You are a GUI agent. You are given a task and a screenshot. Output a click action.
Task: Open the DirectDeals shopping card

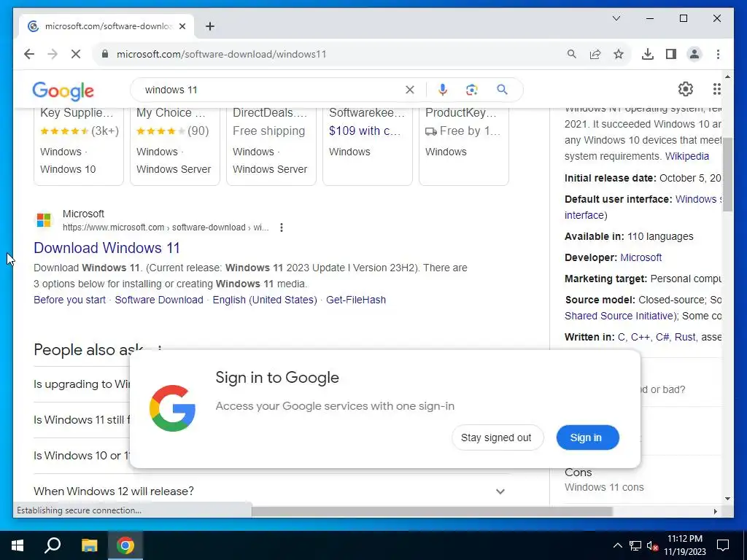[x=271, y=146]
